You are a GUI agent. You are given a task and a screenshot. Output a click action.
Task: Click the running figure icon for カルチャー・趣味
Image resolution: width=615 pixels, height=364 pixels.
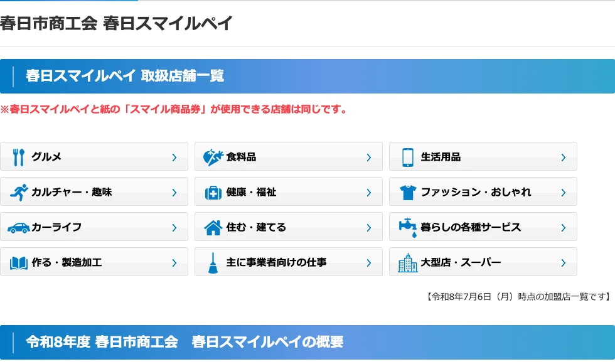coord(19,192)
